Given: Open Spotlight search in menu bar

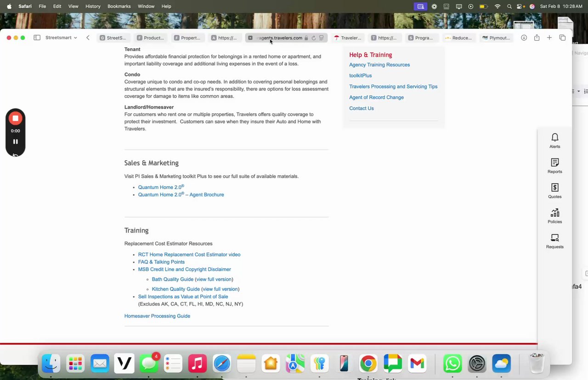Looking at the screenshot, I should tap(509, 6).
